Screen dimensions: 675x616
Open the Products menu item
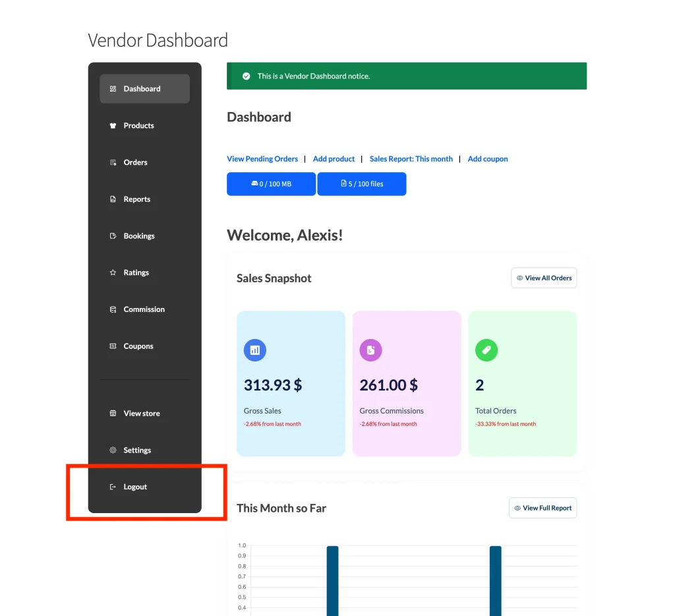(x=144, y=126)
